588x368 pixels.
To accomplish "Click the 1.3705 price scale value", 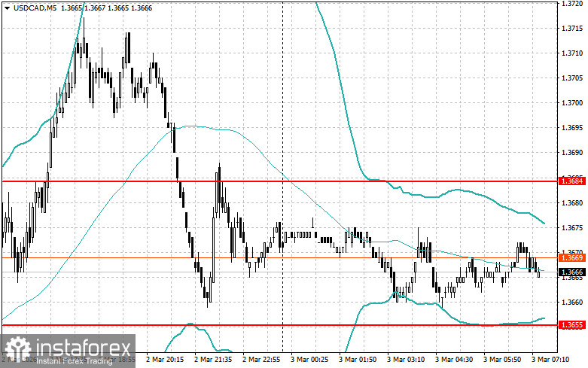I will 572,78.
